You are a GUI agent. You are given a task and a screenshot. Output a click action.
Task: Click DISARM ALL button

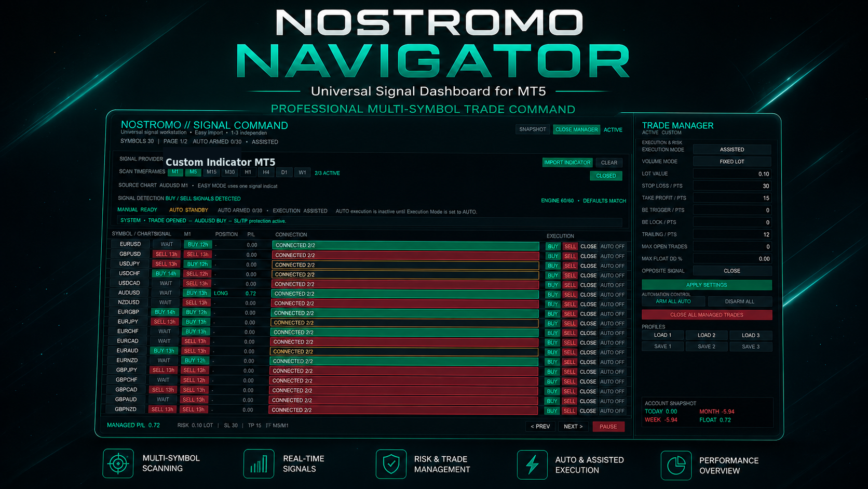tap(740, 301)
